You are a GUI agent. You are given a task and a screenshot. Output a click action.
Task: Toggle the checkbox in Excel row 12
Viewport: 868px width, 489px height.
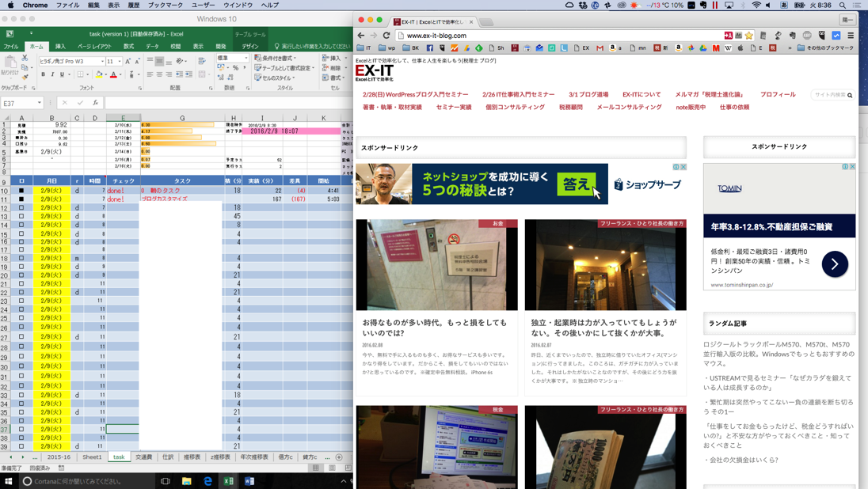[x=21, y=208]
